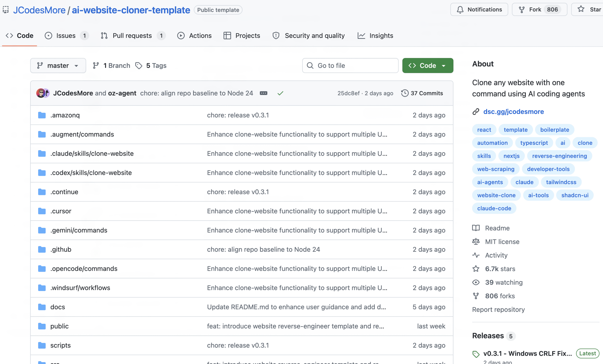603x364 pixels.
Task: Click the Fork icon button
Action: point(522,10)
